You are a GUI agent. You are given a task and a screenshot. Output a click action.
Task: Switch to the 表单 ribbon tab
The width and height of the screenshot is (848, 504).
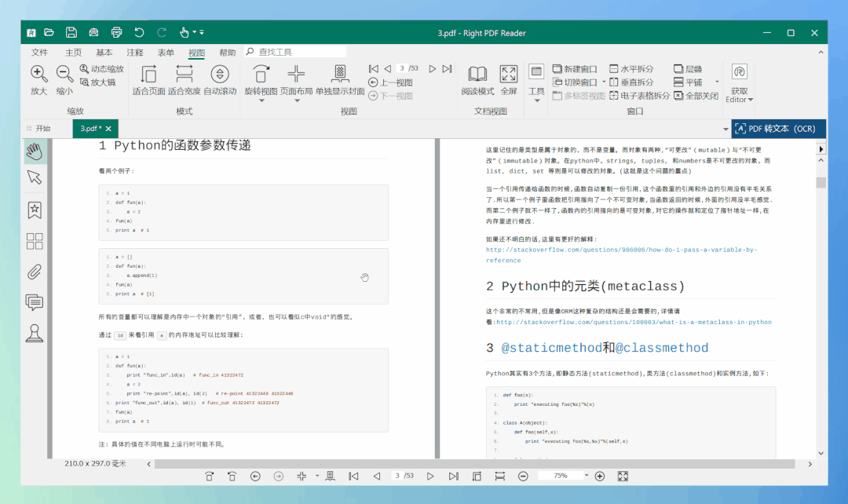pos(166,53)
